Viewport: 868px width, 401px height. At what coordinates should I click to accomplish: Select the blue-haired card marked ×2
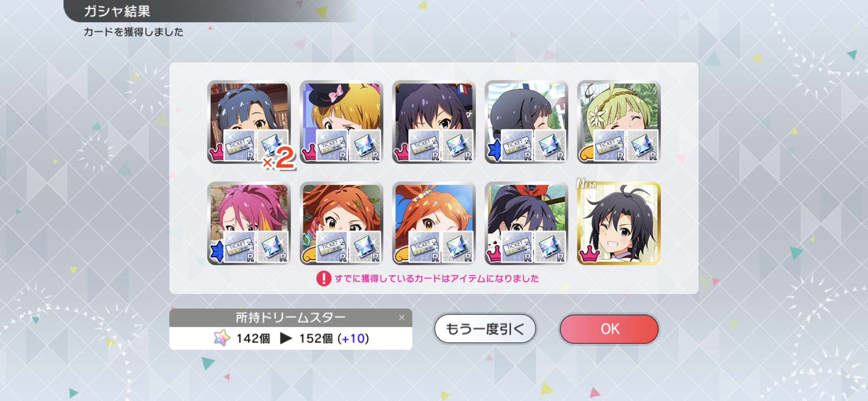(249, 122)
